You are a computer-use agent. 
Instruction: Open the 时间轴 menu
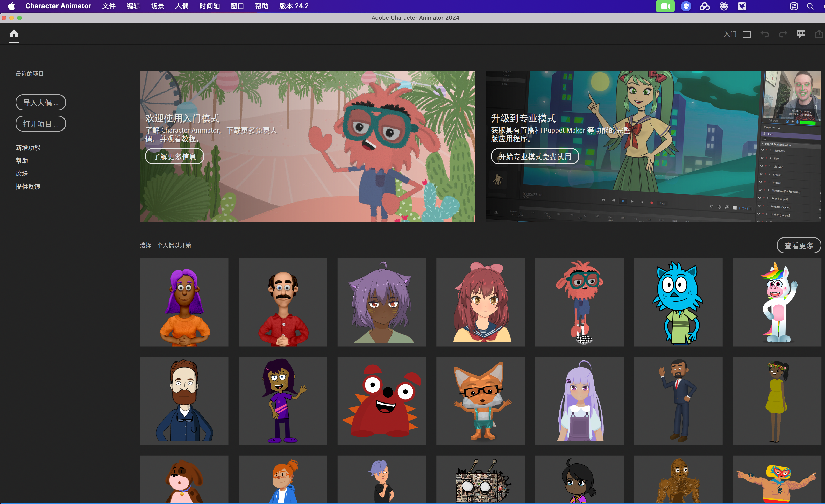pyautogui.click(x=210, y=6)
